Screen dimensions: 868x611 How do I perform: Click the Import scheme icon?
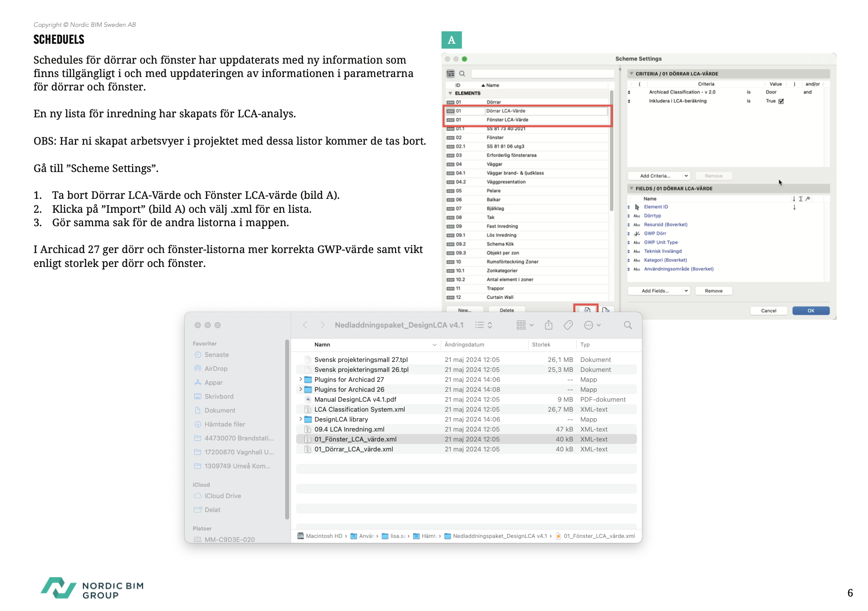[x=587, y=309]
